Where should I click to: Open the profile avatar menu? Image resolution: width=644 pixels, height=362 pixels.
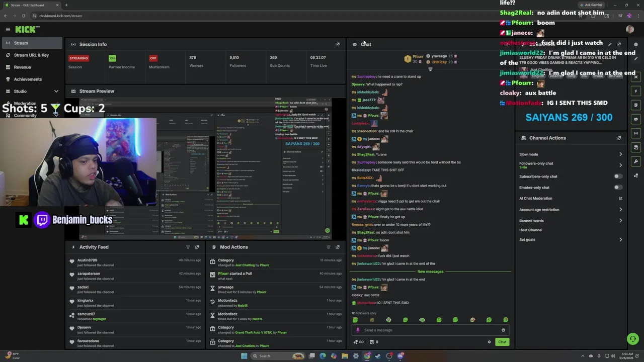coord(630,30)
